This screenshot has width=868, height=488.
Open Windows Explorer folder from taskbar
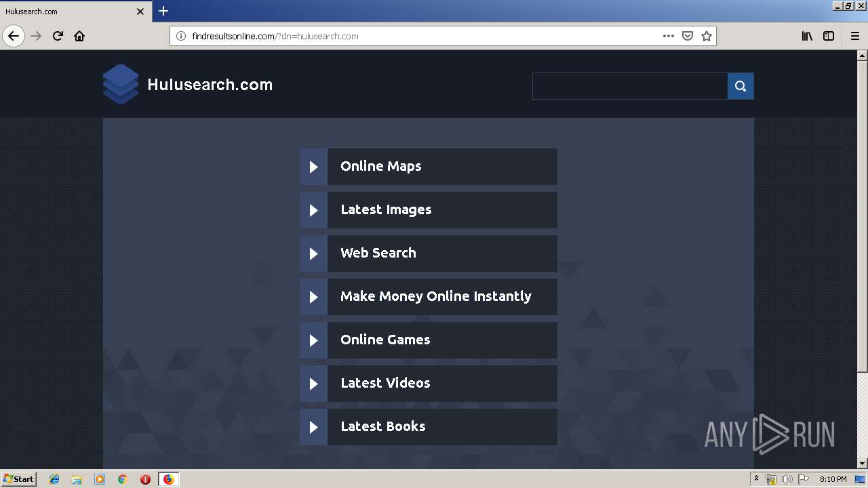coord(77,479)
